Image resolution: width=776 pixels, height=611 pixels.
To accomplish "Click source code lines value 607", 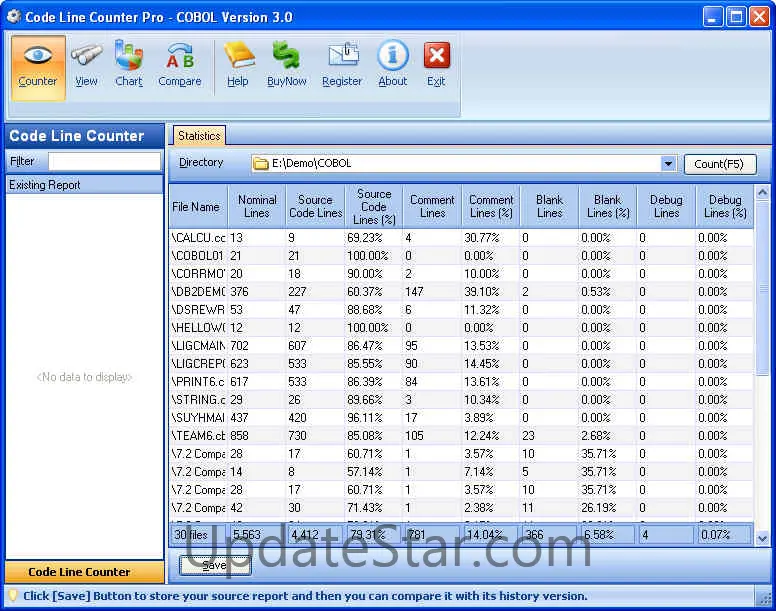I will point(297,346).
